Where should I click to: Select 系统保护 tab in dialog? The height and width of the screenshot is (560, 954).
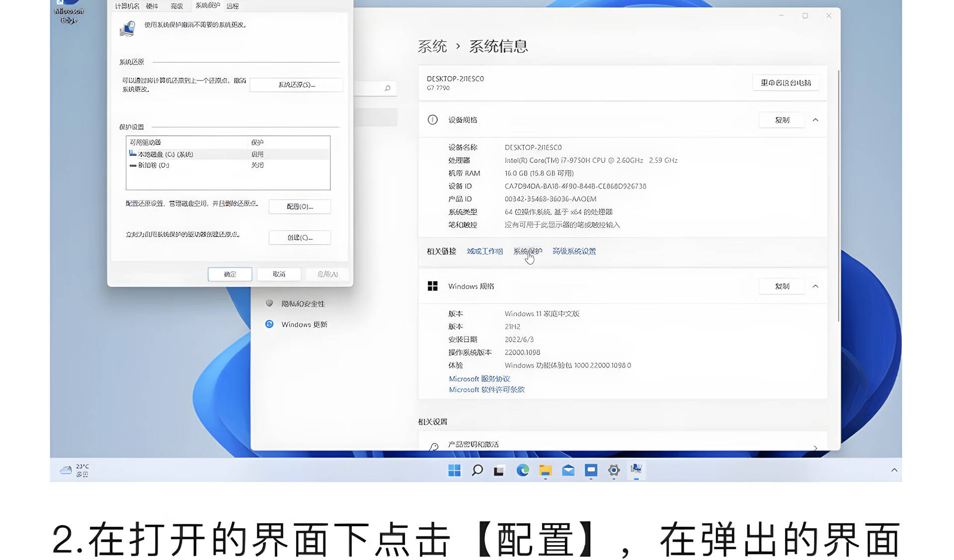pos(208,5)
